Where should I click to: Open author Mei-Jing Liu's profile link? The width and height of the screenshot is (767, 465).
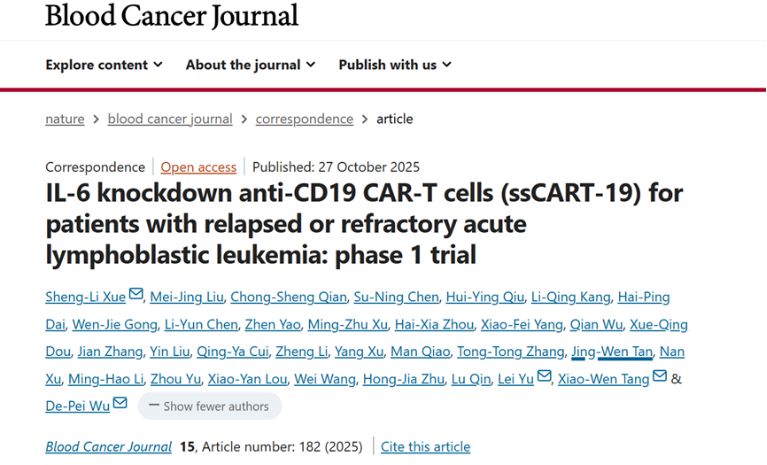(x=186, y=297)
